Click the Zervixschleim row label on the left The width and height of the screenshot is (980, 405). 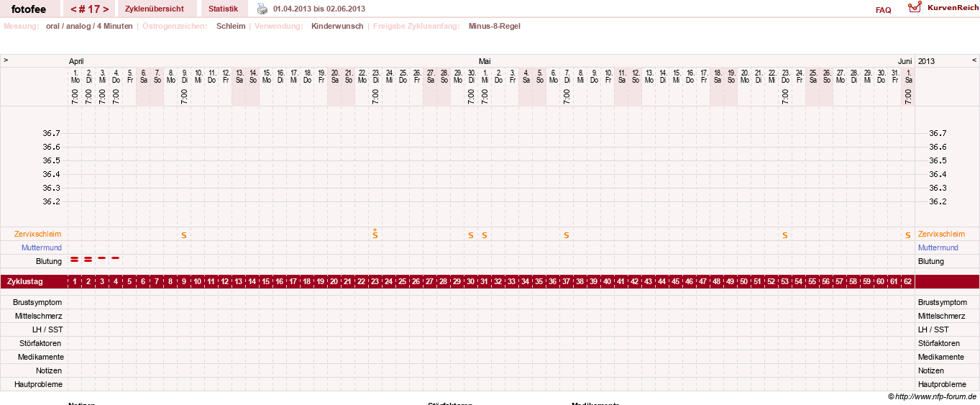click(37, 235)
